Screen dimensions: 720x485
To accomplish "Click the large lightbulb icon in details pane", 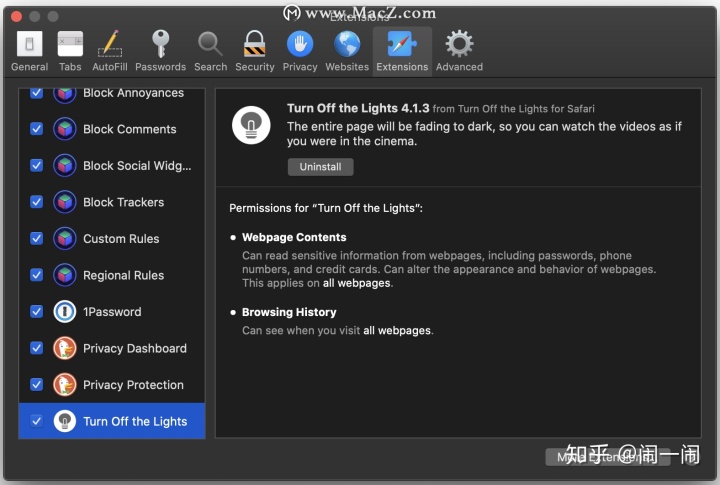I will click(x=251, y=125).
